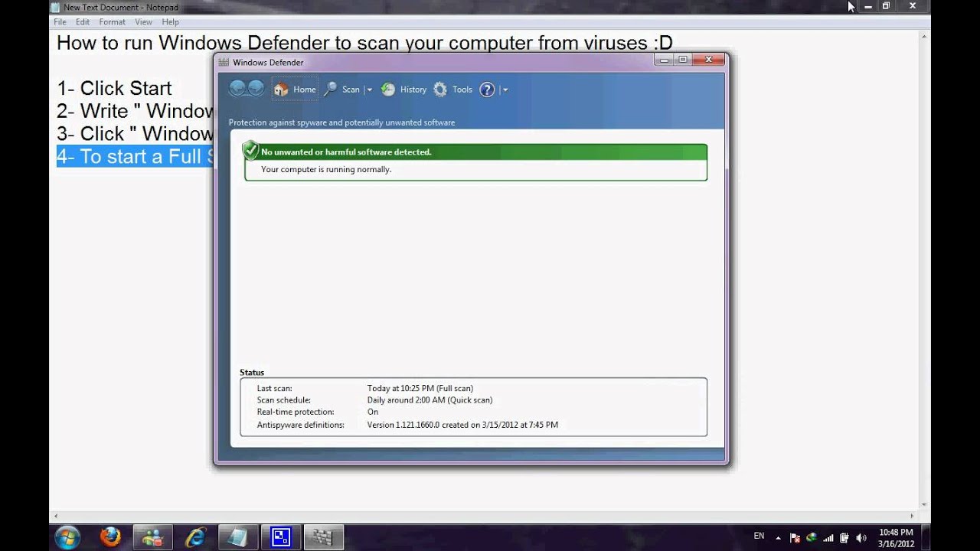980x551 pixels.
Task: Open the Notepad Format menu
Action: (x=113, y=22)
